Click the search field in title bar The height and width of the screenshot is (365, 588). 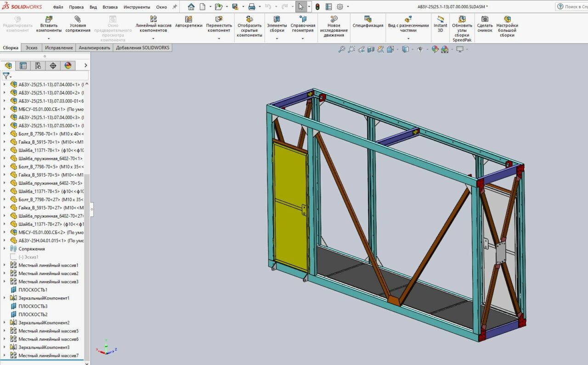point(574,7)
